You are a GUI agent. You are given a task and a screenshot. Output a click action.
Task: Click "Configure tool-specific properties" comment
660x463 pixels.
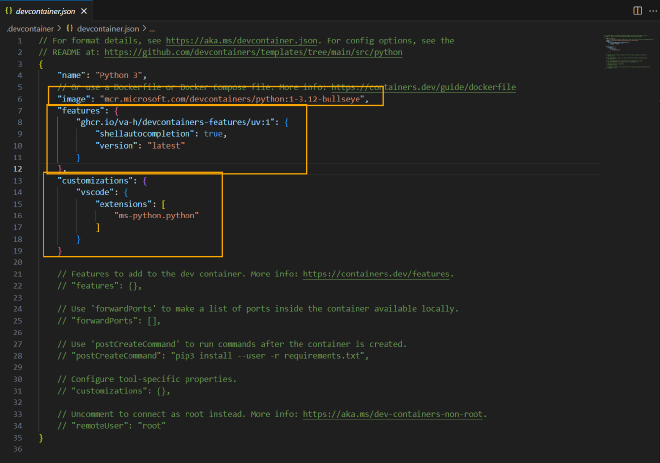[147, 379]
